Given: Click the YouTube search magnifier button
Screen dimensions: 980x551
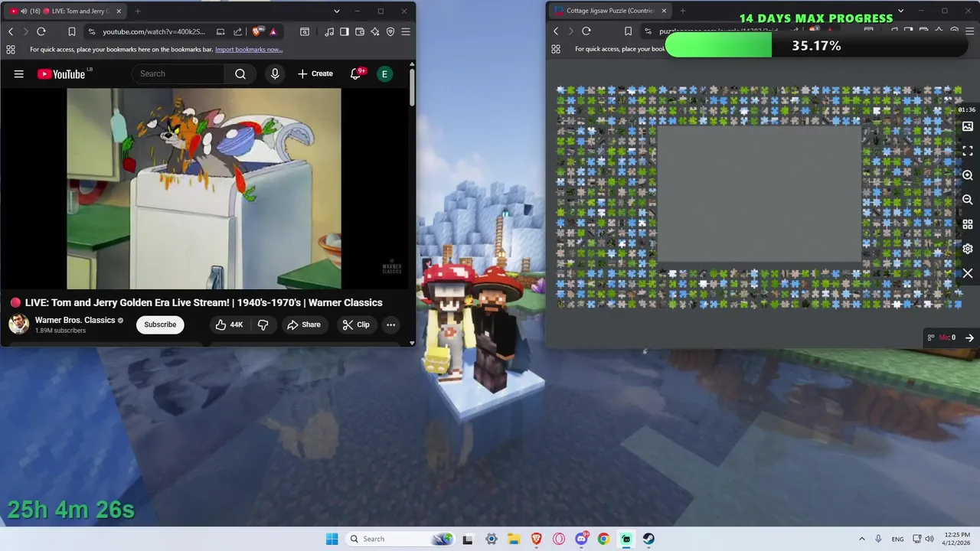Looking at the screenshot, I should [x=240, y=73].
